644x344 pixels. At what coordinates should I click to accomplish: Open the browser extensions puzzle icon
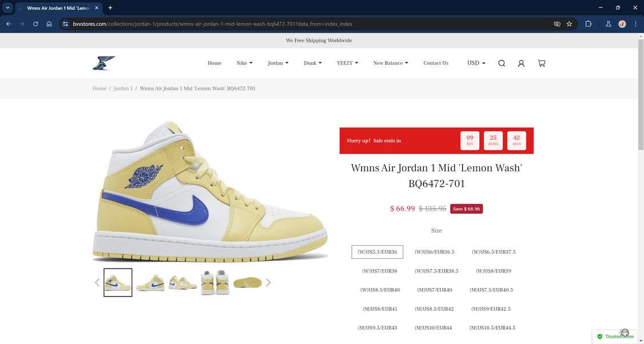tap(588, 24)
